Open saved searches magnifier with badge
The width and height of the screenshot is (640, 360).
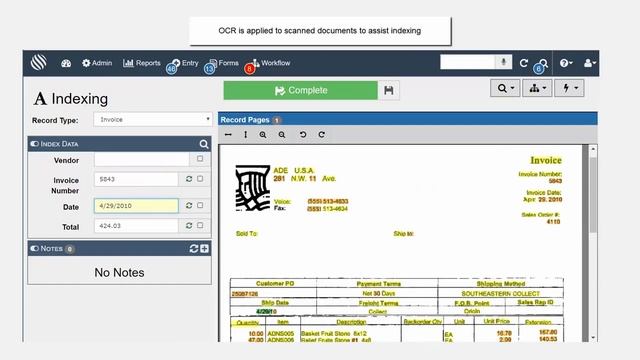coord(543,64)
